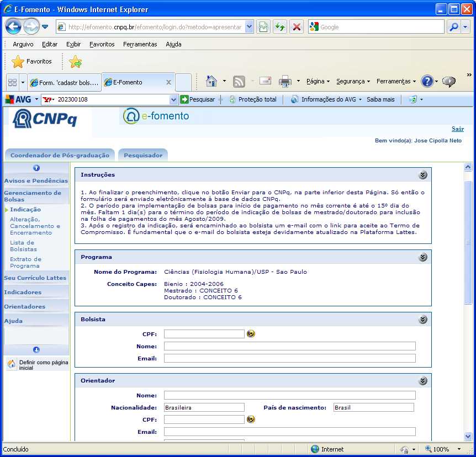Click the Home page icon
This screenshot has height=457, width=476.
coord(211,81)
